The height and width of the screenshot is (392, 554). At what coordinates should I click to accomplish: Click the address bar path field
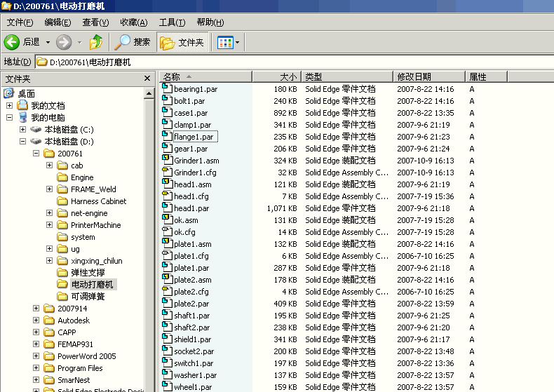tap(295, 62)
